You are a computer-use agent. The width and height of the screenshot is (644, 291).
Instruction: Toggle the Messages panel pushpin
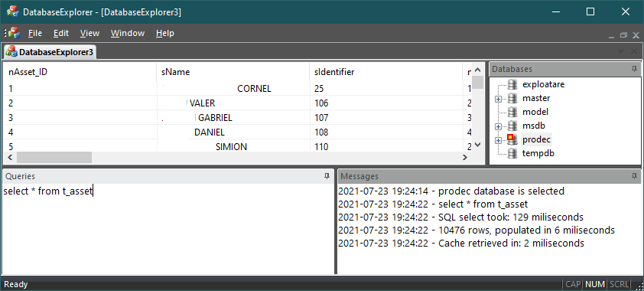(634, 176)
